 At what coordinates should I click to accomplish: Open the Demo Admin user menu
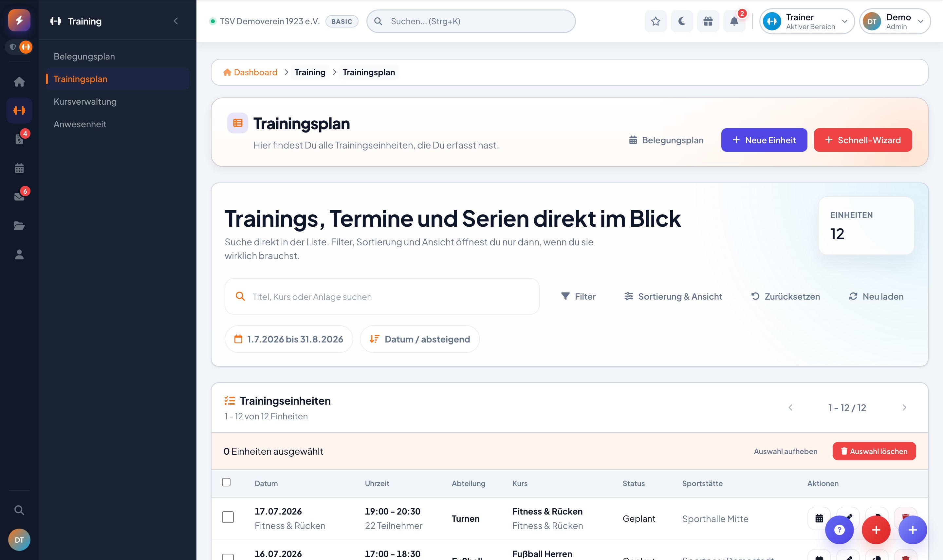coord(895,21)
